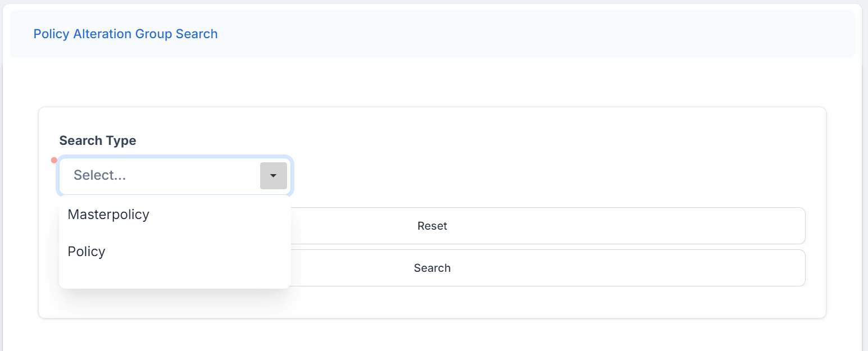Toggle the grey arrow button in Search Type

(x=274, y=176)
